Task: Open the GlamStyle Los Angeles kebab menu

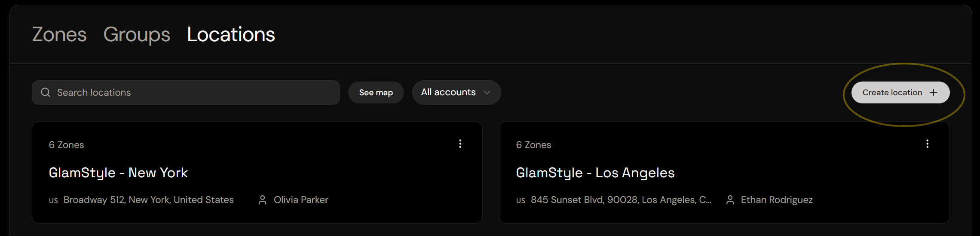Action: pos(927,144)
